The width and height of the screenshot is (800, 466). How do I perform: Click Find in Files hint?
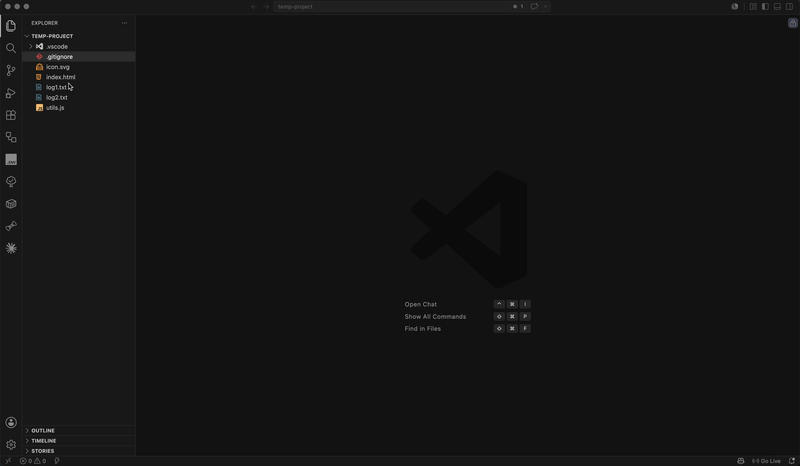(422, 329)
